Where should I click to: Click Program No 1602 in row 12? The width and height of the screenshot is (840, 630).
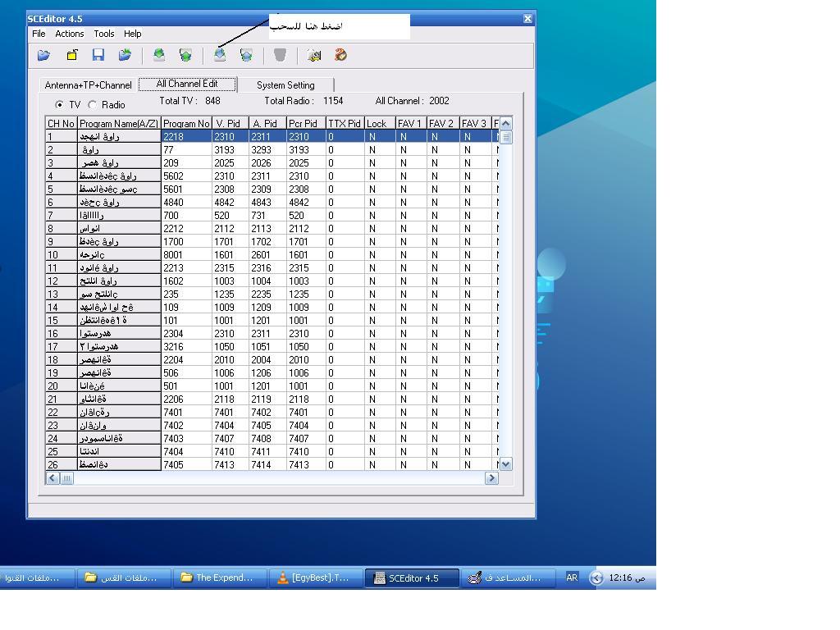(x=186, y=281)
